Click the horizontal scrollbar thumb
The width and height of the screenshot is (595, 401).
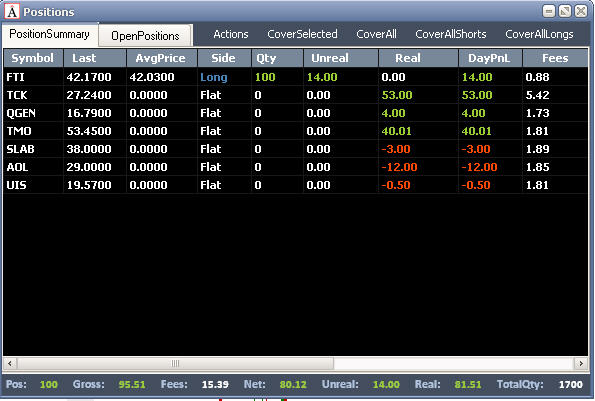[x=175, y=363]
